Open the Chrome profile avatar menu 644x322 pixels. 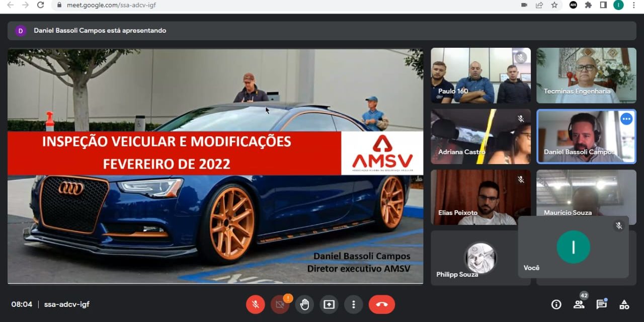point(618,5)
